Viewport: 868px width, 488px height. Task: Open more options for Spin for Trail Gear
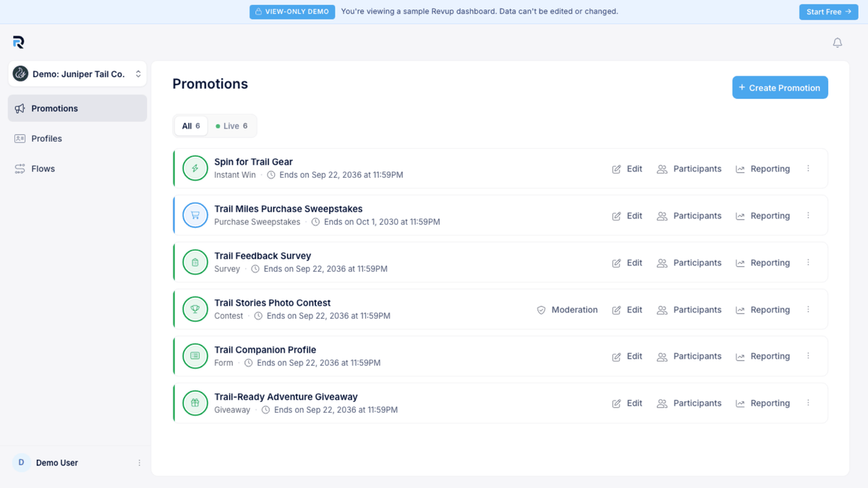(809, 168)
